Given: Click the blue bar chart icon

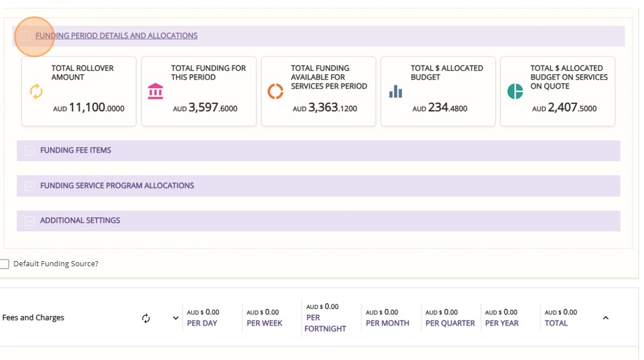Looking at the screenshot, I should click(x=396, y=91).
